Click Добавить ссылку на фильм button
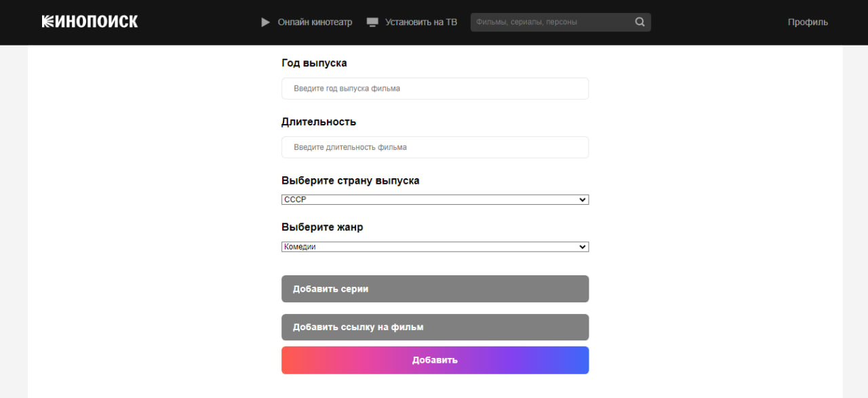The image size is (868, 398). click(x=435, y=327)
